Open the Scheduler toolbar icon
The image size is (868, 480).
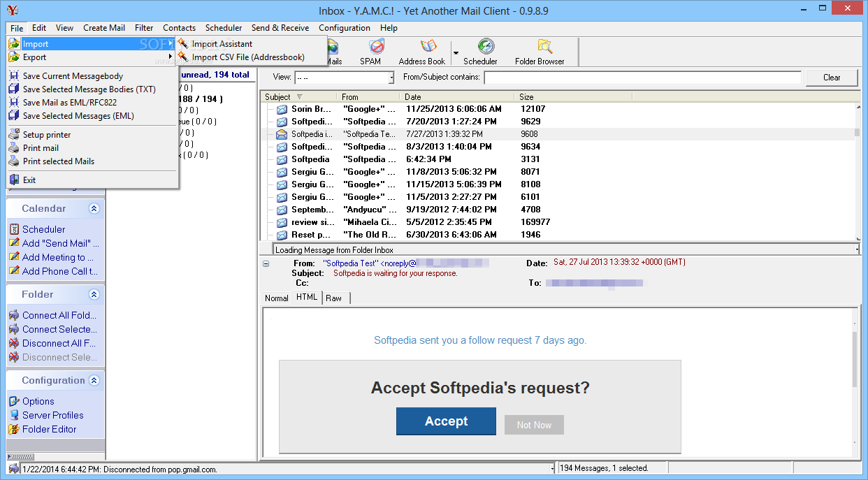pos(486,47)
